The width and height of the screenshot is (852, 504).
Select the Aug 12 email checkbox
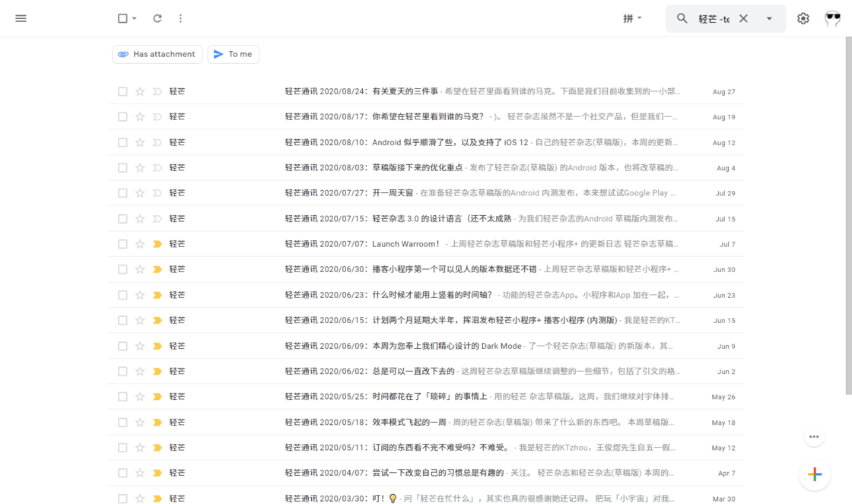click(122, 142)
